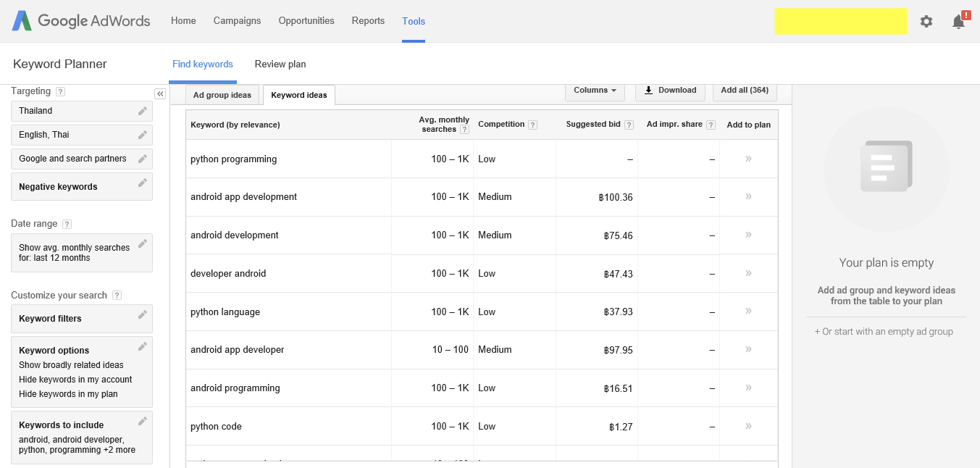Screen dimensions: 980x468
Task: Collapse the left sidebar panel
Action: (x=160, y=94)
